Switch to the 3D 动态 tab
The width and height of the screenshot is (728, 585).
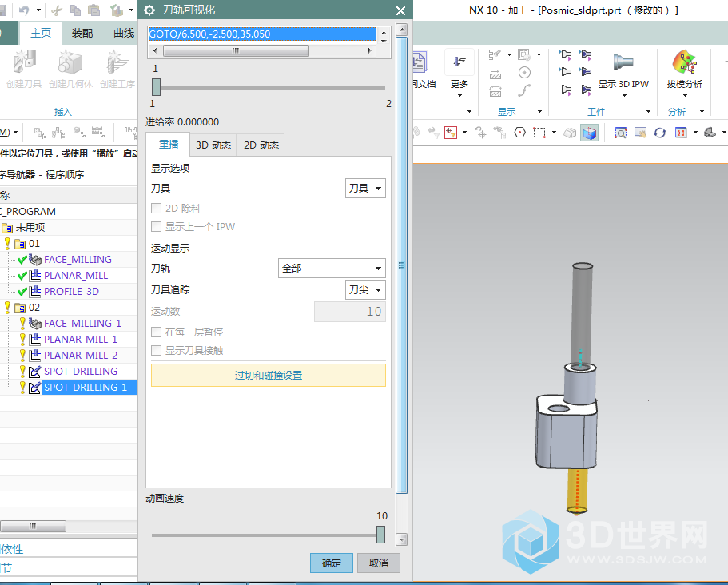[x=213, y=145]
